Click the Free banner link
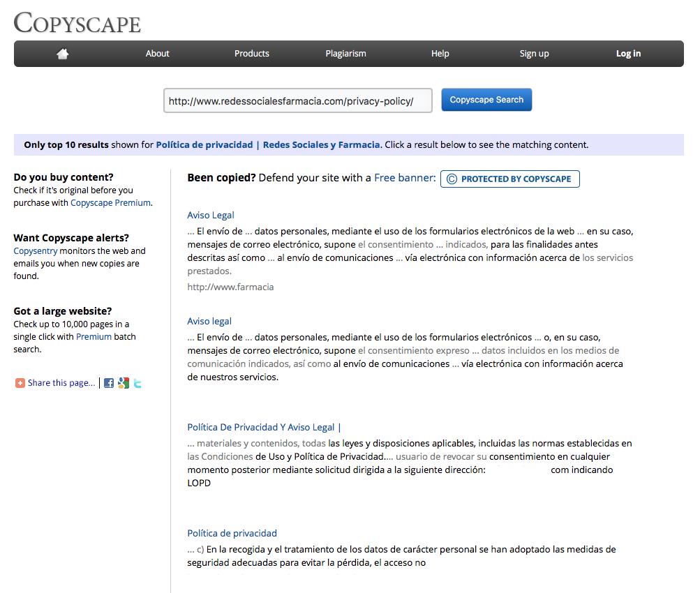 [x=405, y=178]
